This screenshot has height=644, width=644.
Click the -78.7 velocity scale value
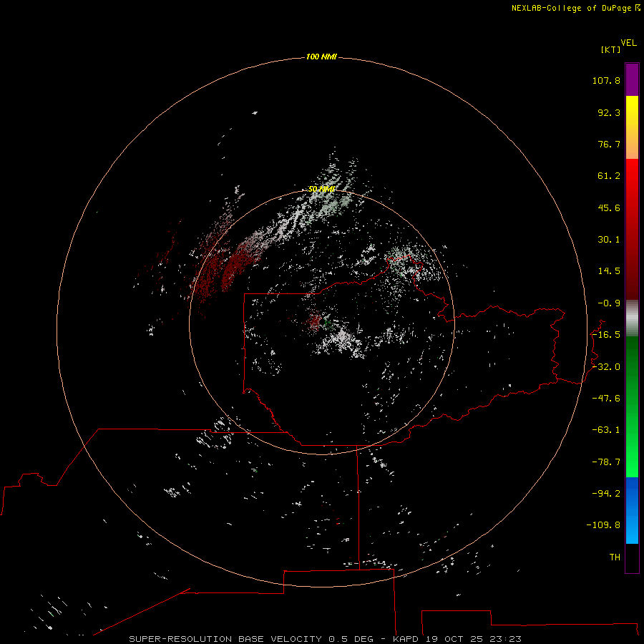(606, 462)
